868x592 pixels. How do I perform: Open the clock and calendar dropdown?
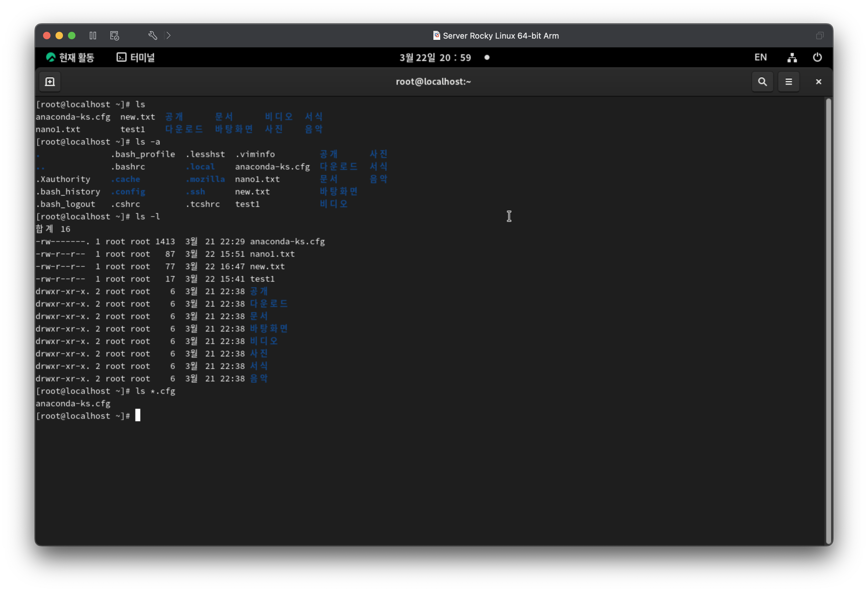coord(435,57)
